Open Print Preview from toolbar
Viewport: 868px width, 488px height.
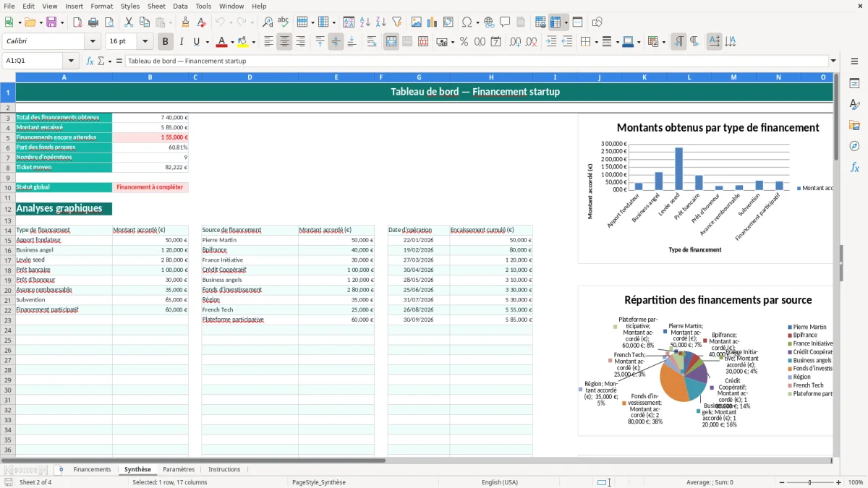click(x=109, y=22)
